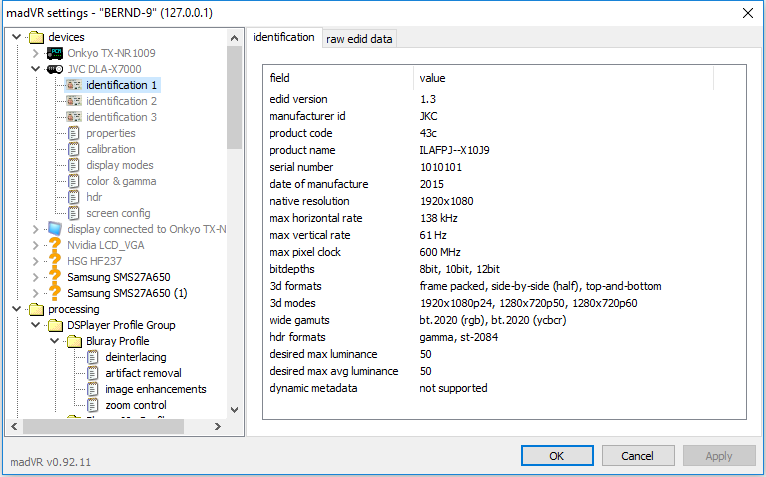Collapse the DSPlayer Profile Group node
Screen dimensions: 766x477
pos(35,325)
